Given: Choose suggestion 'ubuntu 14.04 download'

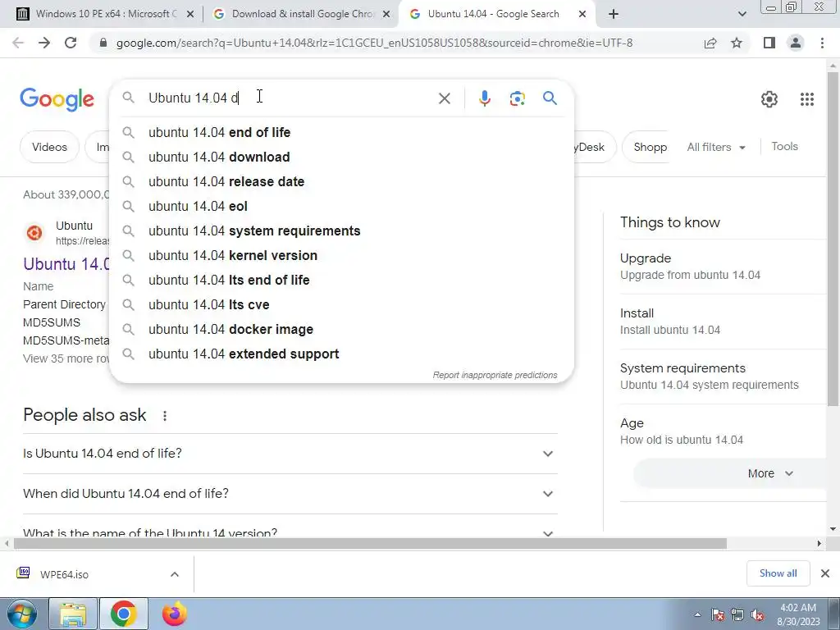Looking at the screenshot, I should pyautogui.click(x=341, y=157).
